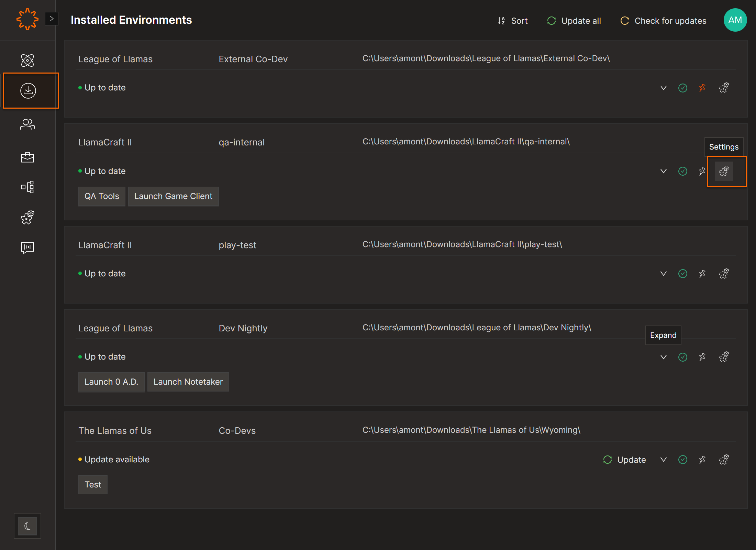Click Launch Game Client button
This screenshot has height=550, width=756.
(173, 196)
